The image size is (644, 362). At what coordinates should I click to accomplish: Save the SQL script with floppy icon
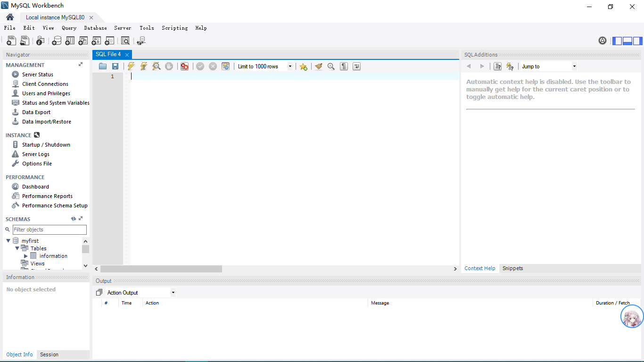[x=115, y=66]
